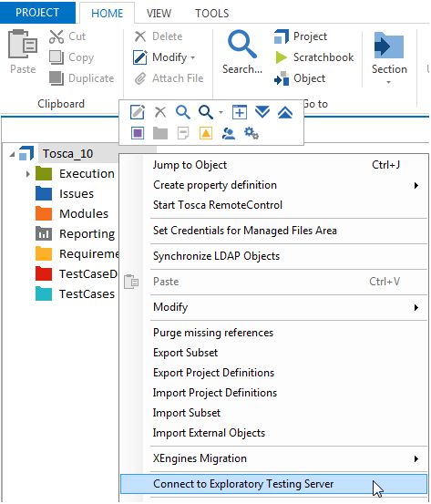
Task: Choose Export Subset from context menu
Action: (x=185, y=353)
